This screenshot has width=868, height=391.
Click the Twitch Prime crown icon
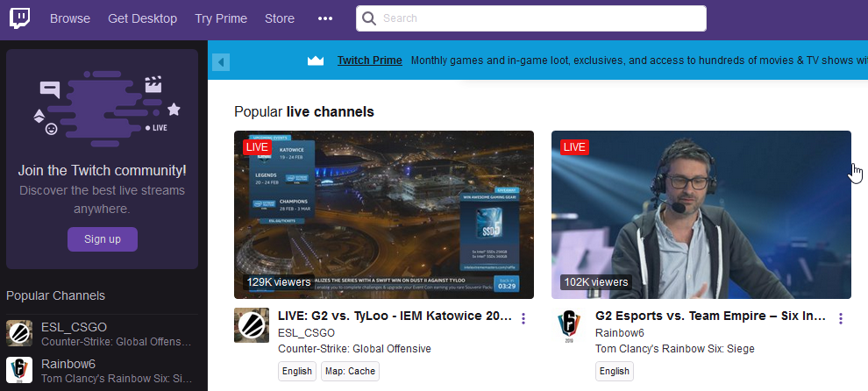tap(316, 60)
